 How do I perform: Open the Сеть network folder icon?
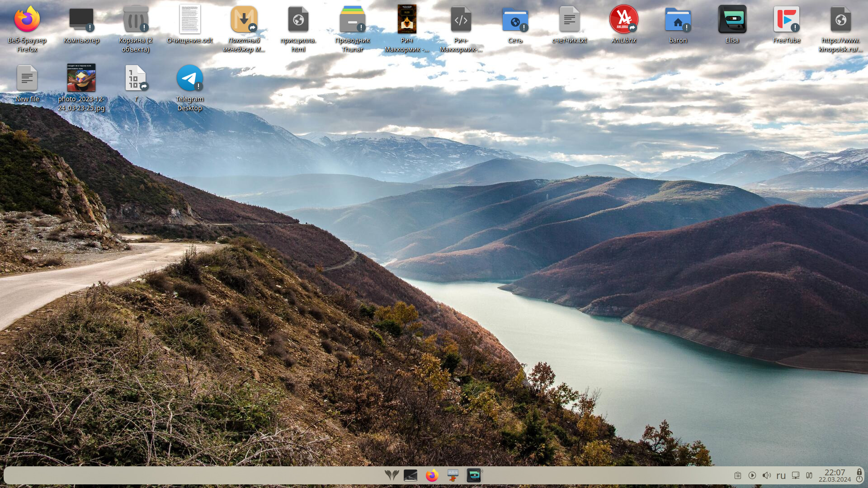(x=515, y=20)
